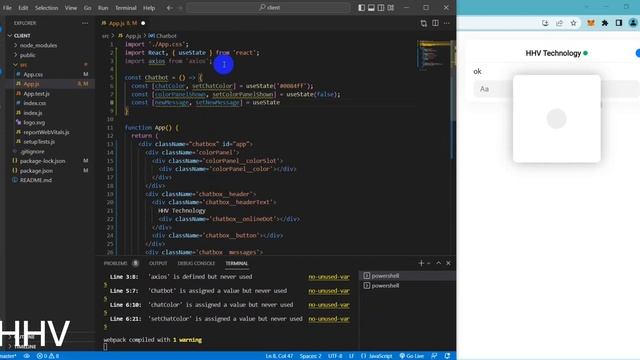Open the Selection menu
640x360 pixels.
coord(47,7)
